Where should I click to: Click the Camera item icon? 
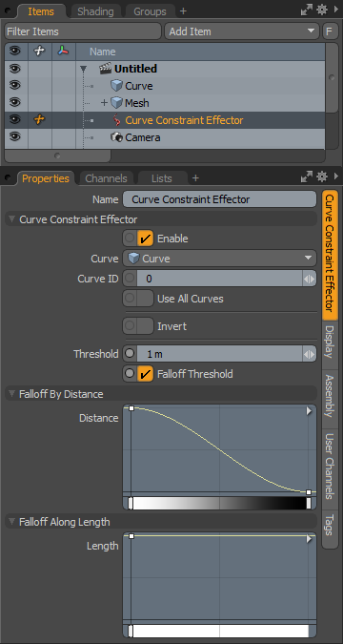click(116, 137)
